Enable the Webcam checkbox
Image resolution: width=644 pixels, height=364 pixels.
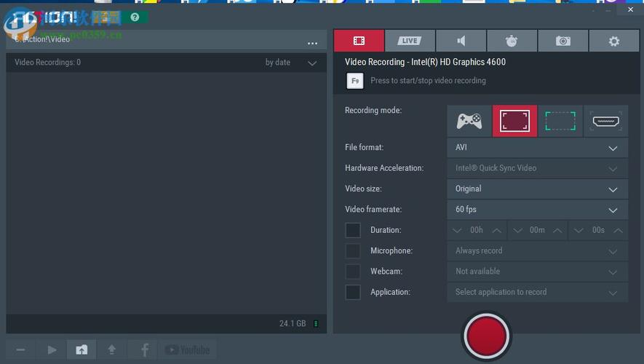coord(353,271)
